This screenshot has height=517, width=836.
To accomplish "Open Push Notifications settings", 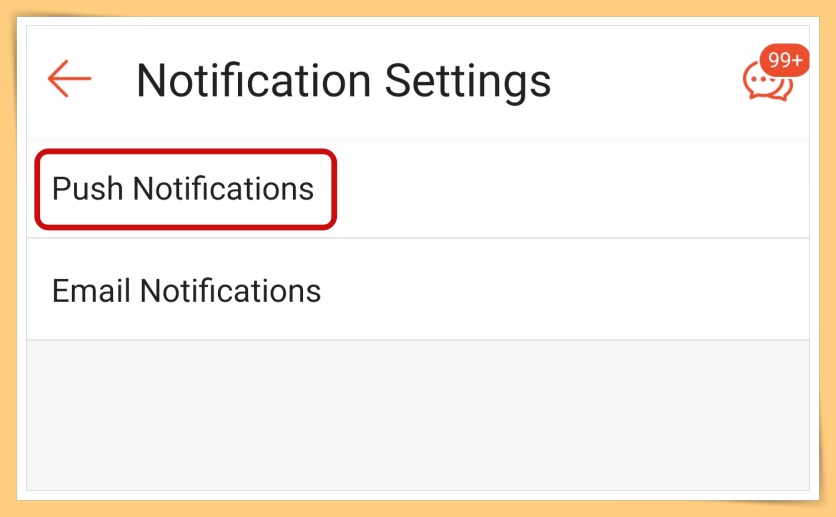I will coord(183,189).
